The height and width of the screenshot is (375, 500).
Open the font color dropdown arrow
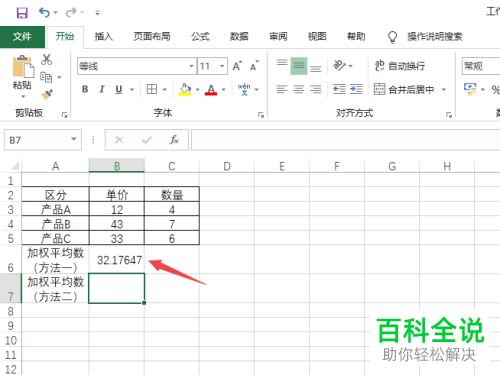click(224, 89)
